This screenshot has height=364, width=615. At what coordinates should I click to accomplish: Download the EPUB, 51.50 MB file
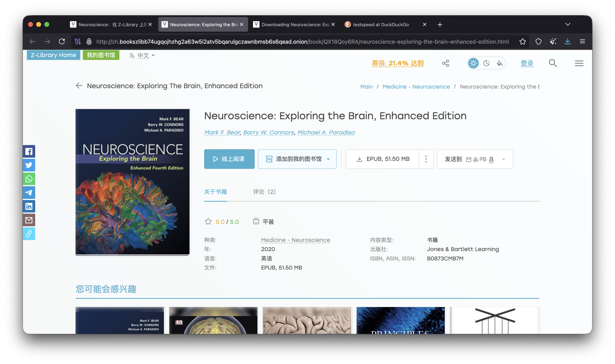382,159
